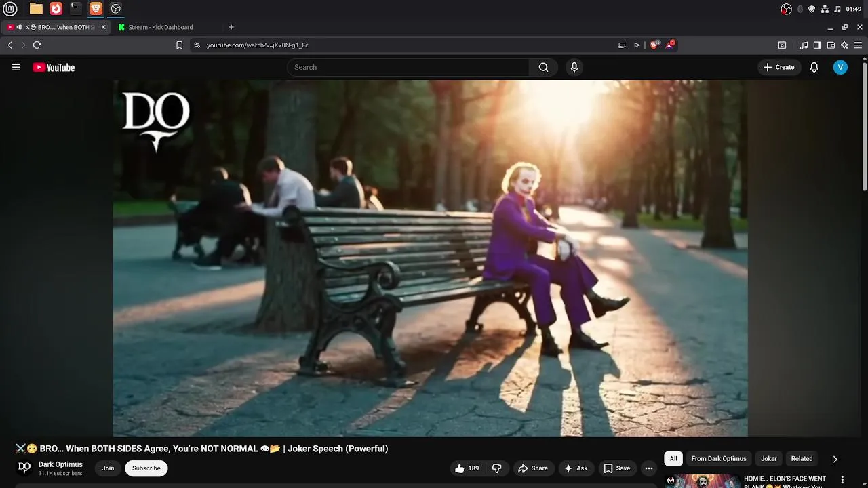The height and width of the screenshot is (488, 868).
Task: Close the YouTube video tab
Action: 104,27
